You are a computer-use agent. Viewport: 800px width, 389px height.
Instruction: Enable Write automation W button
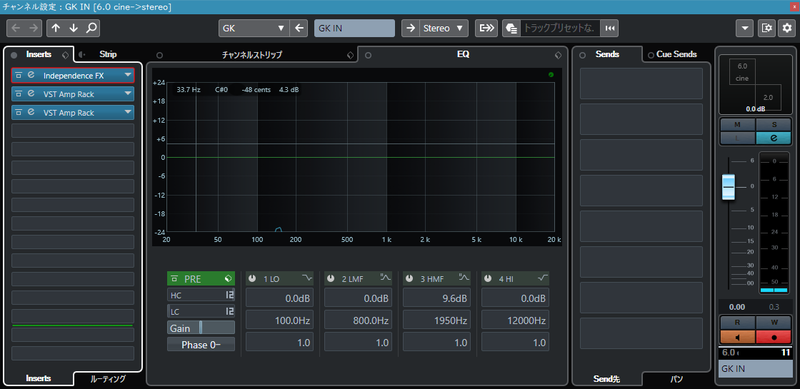[x=774, y=323]
